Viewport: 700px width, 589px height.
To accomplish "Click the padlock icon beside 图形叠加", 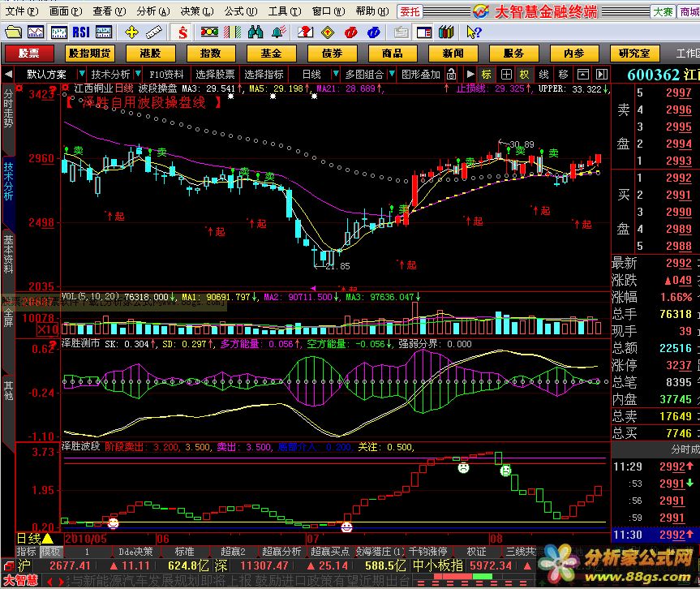I will click(x=451, y=74).
